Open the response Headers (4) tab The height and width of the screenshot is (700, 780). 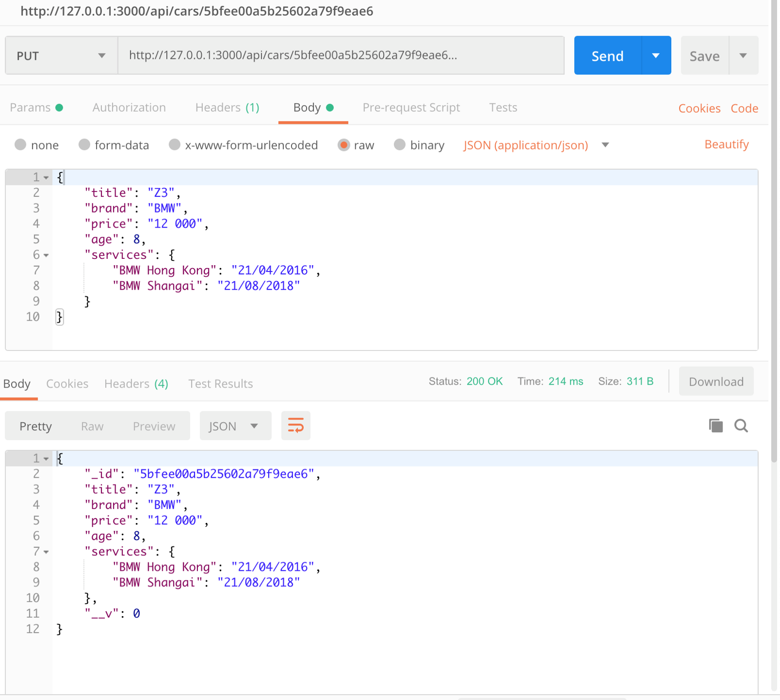coord(136,384)
